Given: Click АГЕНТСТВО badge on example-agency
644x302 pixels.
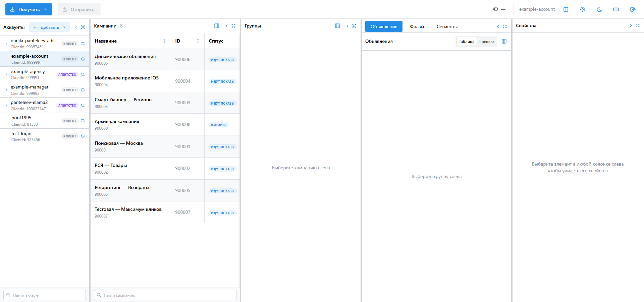Looking at the screenshot, I should click(x=67, y=74).
